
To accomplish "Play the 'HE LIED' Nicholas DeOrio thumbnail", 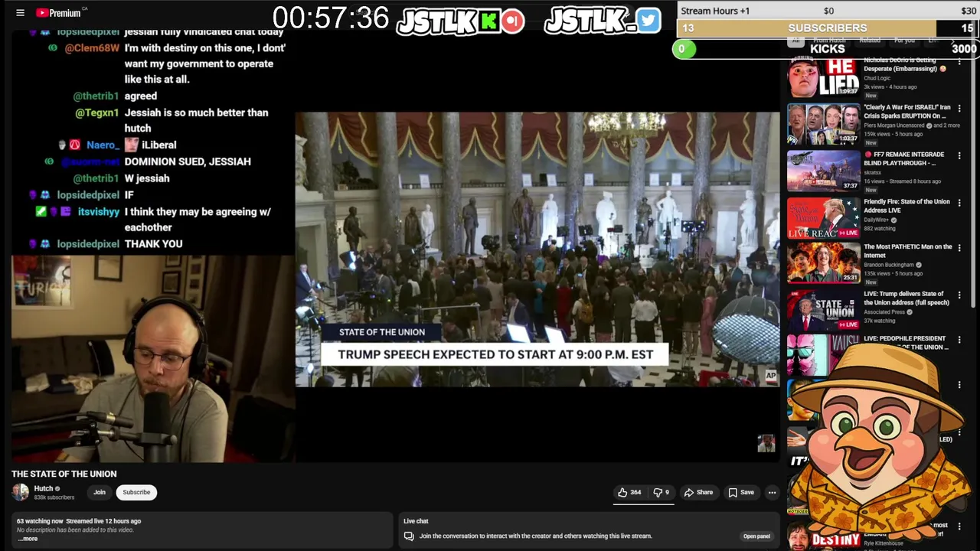I will click(x=823, y=77).
